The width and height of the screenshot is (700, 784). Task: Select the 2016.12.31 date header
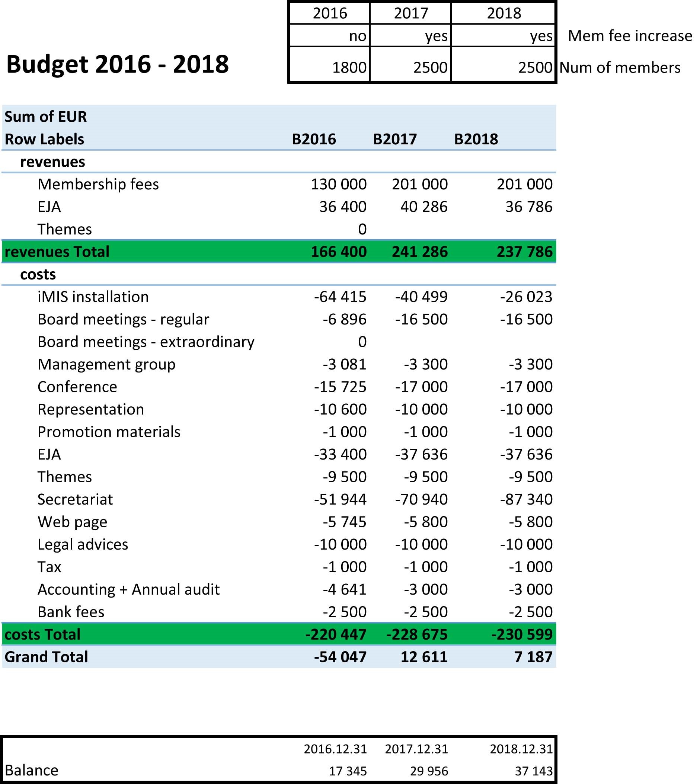[335, 749]
